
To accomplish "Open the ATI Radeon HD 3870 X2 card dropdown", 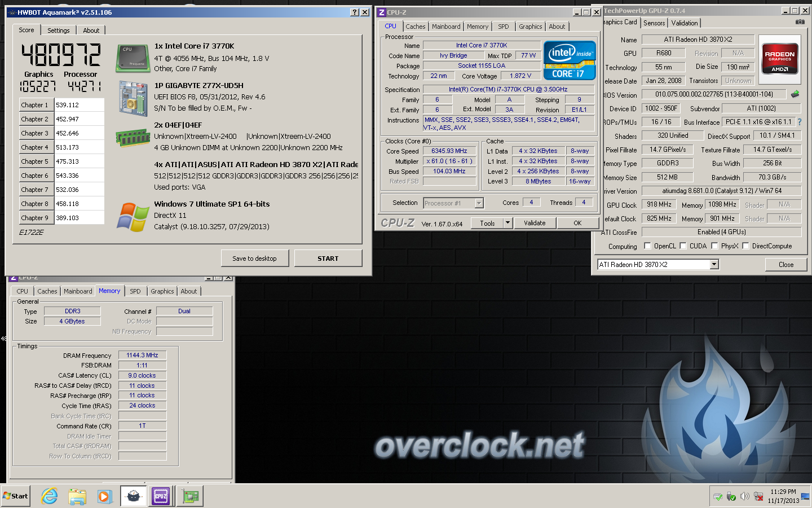I will pyautogui.click(x=714, y=264).
